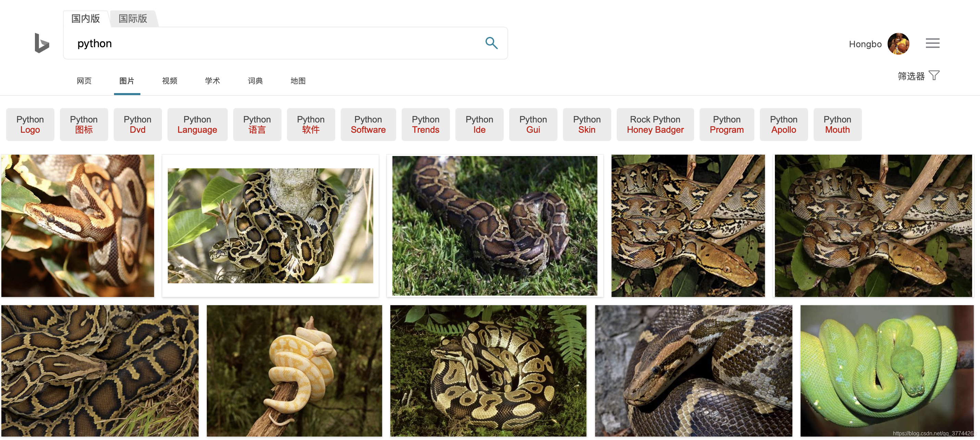
Task: Open the python on grass image
Action: click(494, 225)
